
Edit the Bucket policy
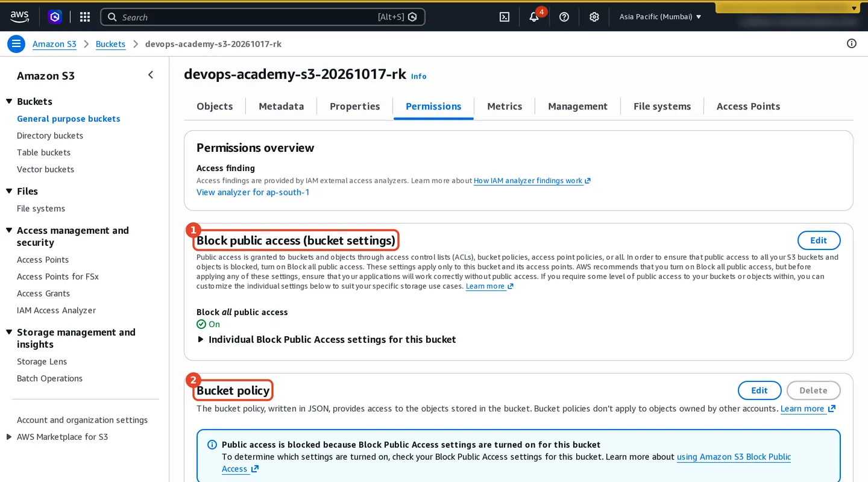(x=759, y=390)
